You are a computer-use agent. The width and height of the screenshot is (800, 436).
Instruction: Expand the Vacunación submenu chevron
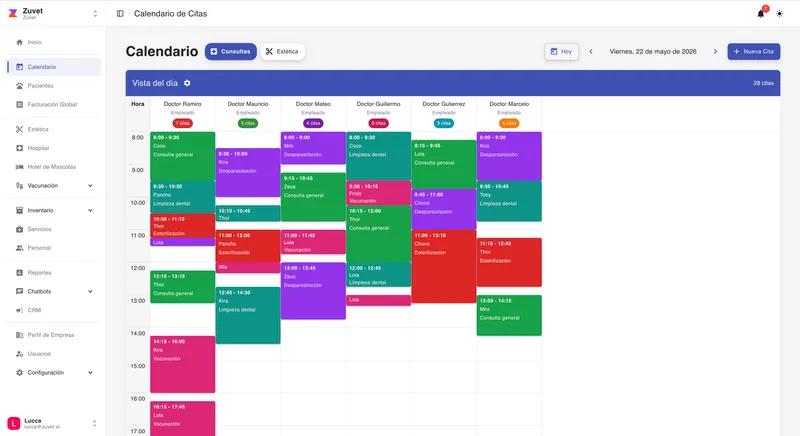pos(90,186)
